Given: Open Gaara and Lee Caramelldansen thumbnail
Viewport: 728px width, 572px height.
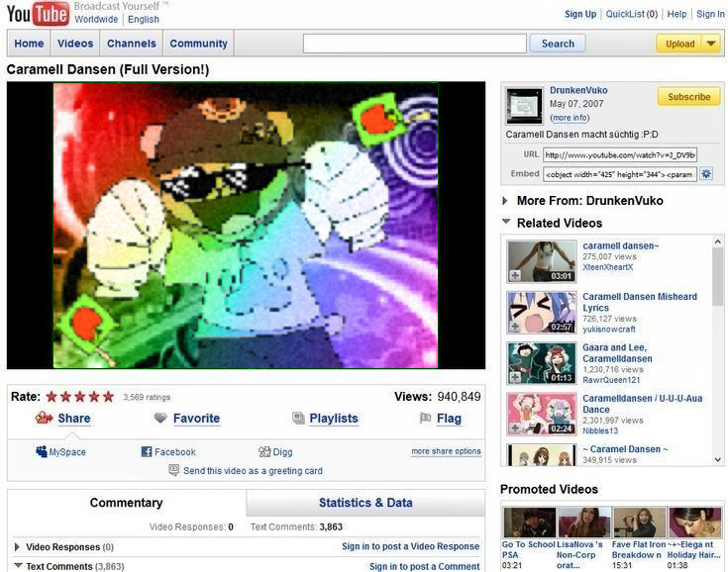Looking at the screenshot, I should 542,363.
